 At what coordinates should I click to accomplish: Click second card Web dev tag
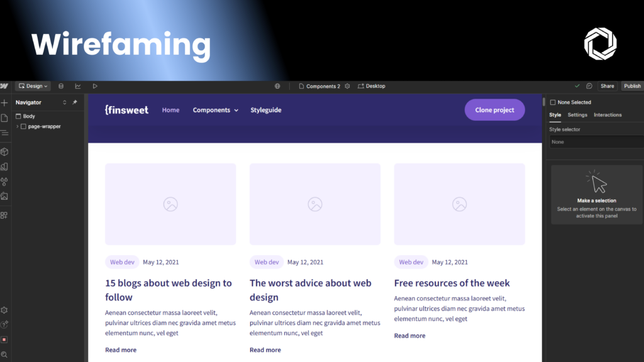[x=267, y=262]
